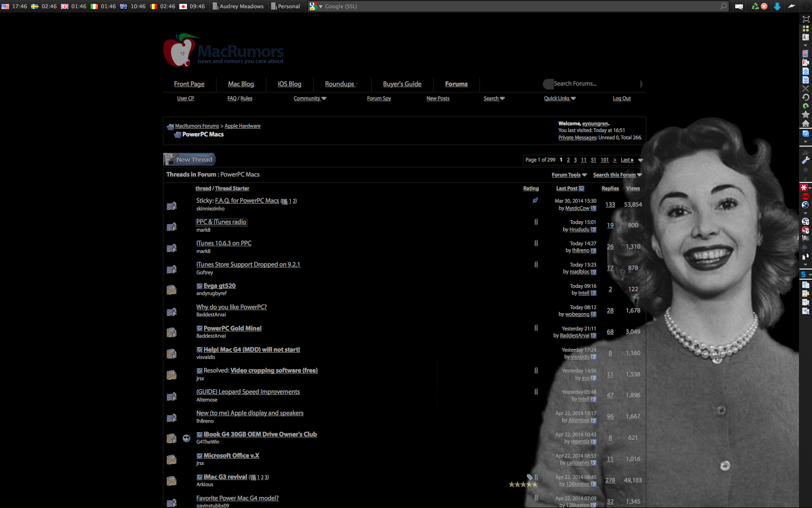Click the Sweden flag clock
The width and height of the screenshot is (812, 508).
(x=43, y=6)
